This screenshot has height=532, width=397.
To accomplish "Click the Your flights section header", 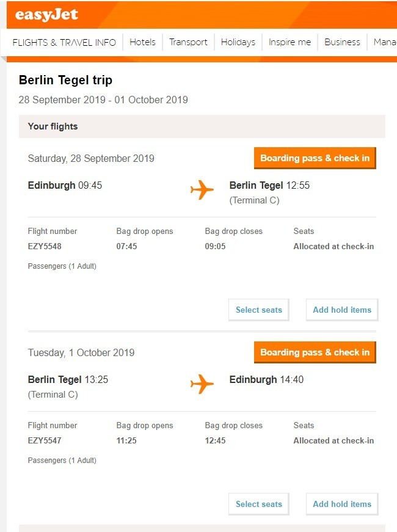I will [53, 126].
